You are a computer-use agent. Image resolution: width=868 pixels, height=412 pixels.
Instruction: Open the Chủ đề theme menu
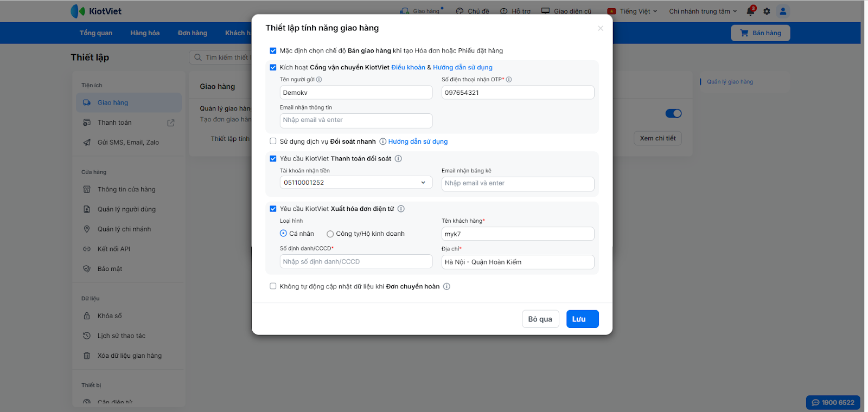point(473,11)
